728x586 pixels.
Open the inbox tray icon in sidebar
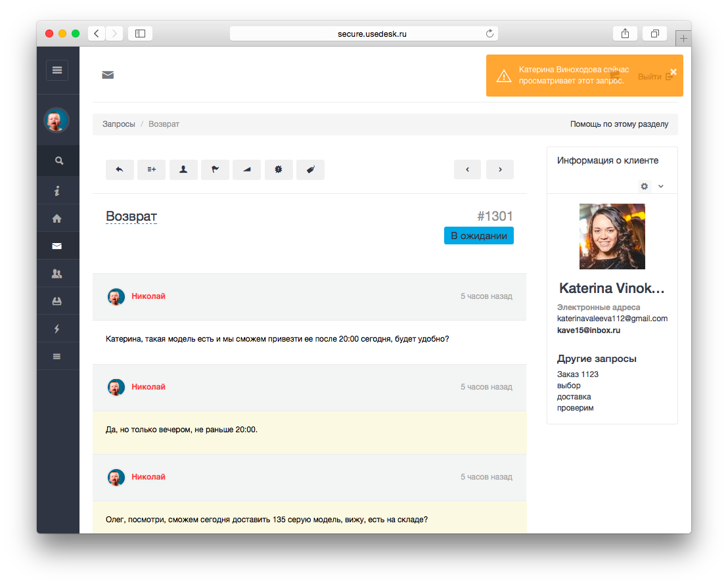click(x=57, y=302)
